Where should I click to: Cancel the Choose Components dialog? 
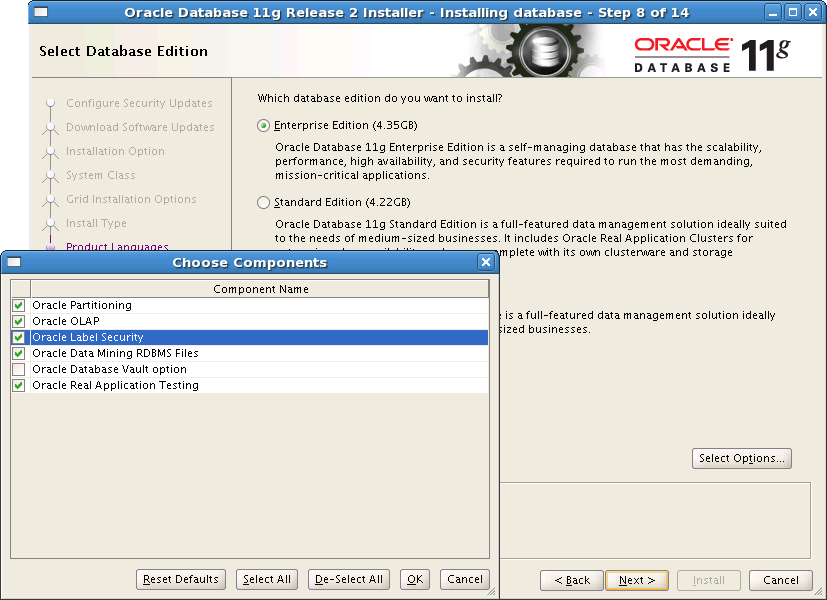pyautogui.click(x=465, y=579)
